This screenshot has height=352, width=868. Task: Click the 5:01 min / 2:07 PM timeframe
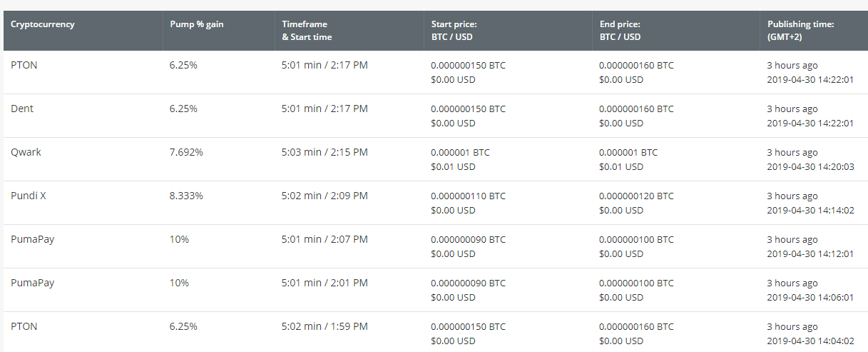(325, 239)
